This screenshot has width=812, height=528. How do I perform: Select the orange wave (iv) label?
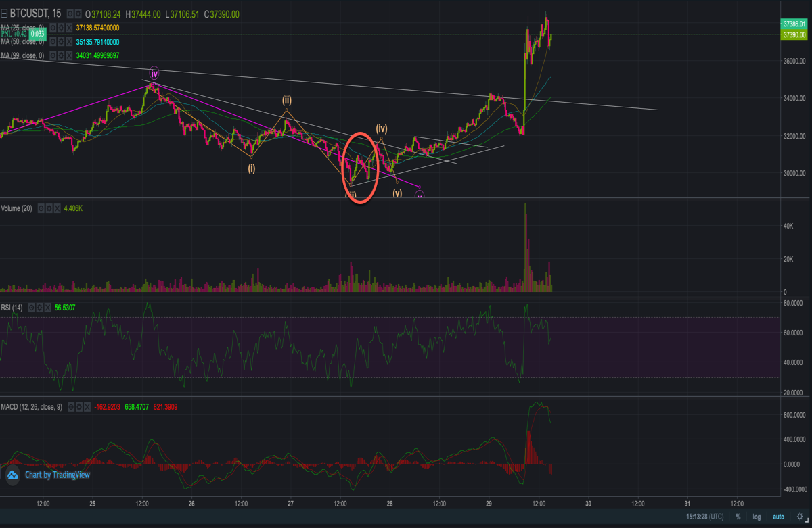pyautogui.click(x=382, y=128)
